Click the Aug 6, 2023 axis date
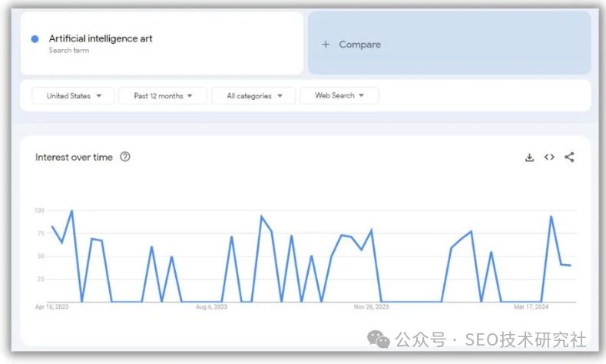Viewport: 606px width, 364px height. (211, 307)
